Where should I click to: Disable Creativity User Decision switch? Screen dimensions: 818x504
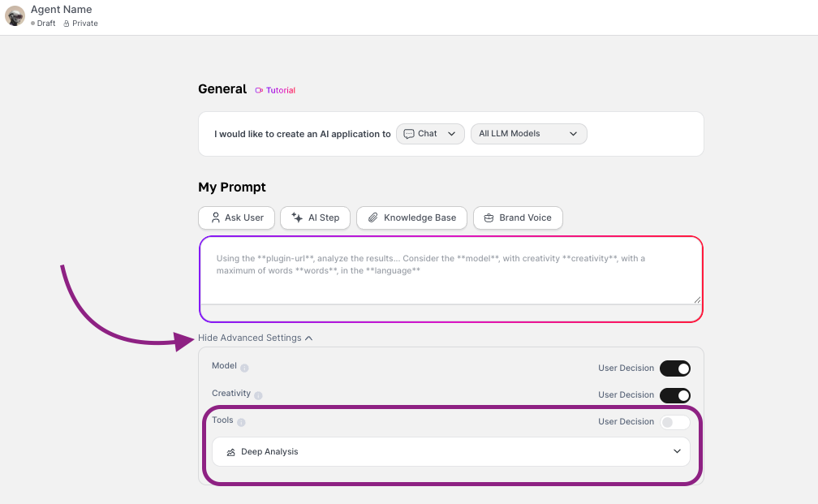[674, 395]
